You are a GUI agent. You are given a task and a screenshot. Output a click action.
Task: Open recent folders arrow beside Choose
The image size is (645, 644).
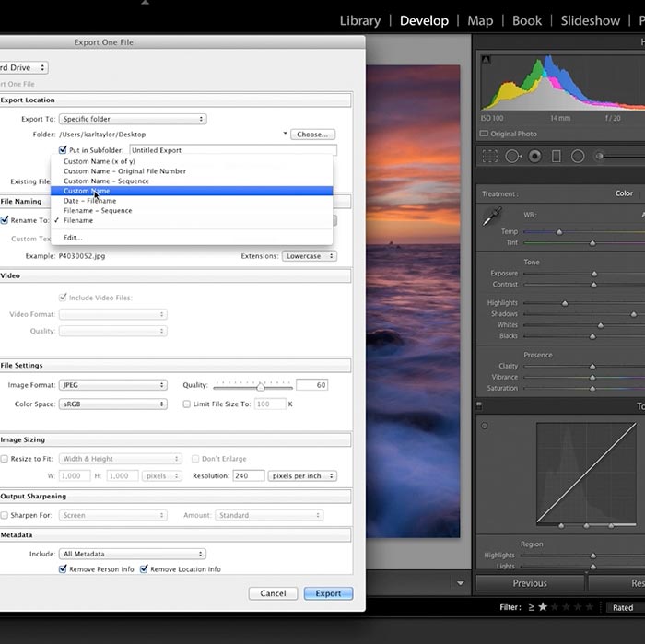point(285,134)
